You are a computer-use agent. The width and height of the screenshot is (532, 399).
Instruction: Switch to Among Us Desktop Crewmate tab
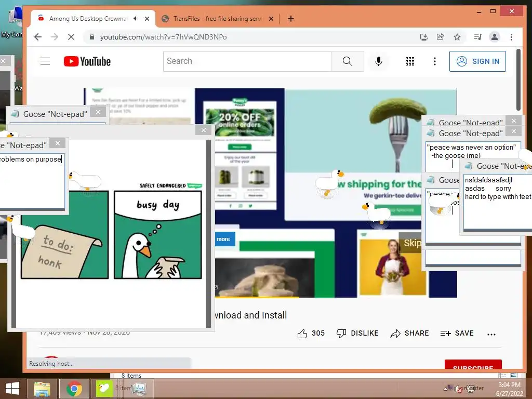coord(88,19)
